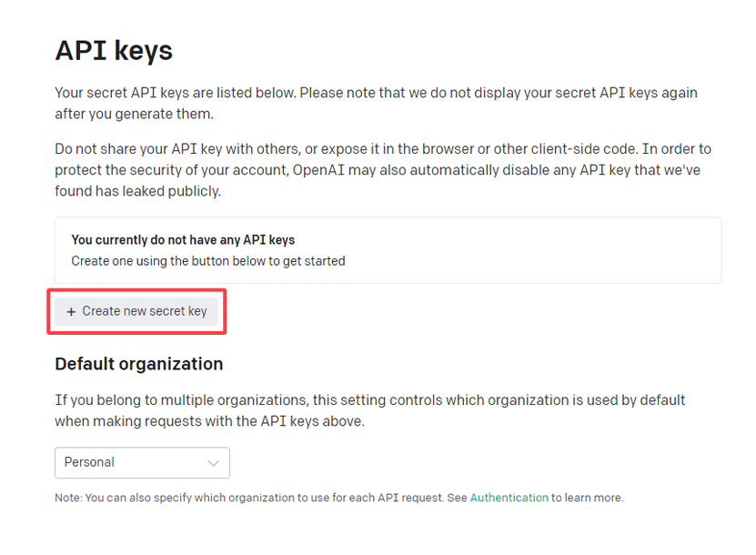Click the bold no API keys message

pos(183,240)
